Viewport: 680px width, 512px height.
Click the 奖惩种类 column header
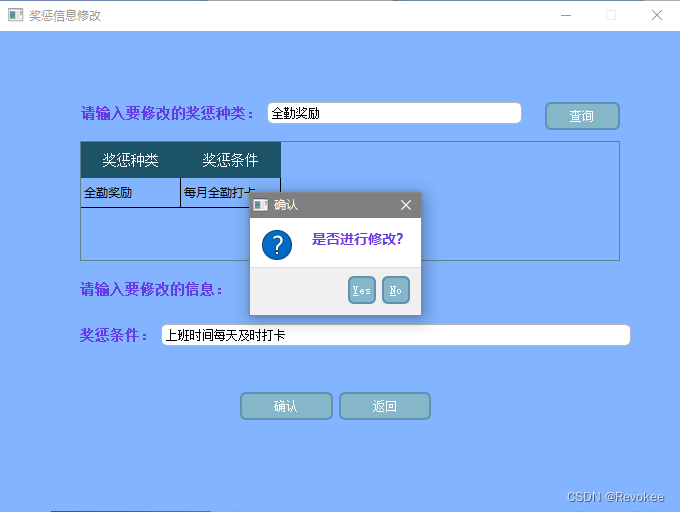point(131,160)
